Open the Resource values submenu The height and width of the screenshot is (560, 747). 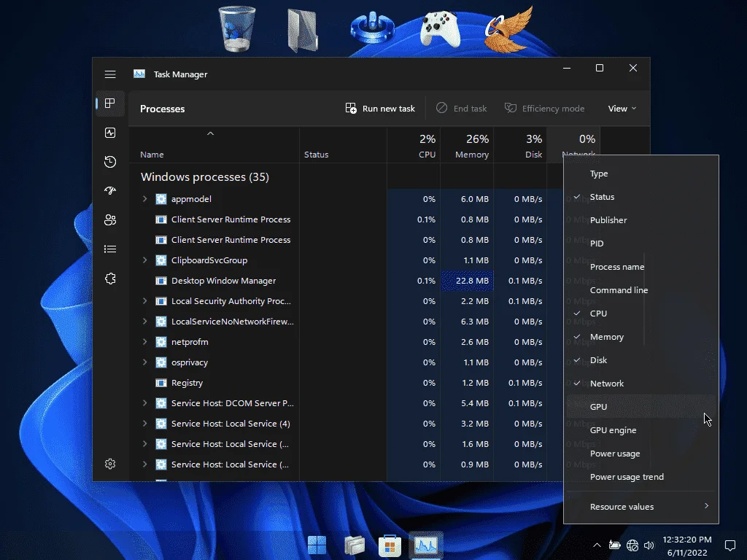click(640, 507)
